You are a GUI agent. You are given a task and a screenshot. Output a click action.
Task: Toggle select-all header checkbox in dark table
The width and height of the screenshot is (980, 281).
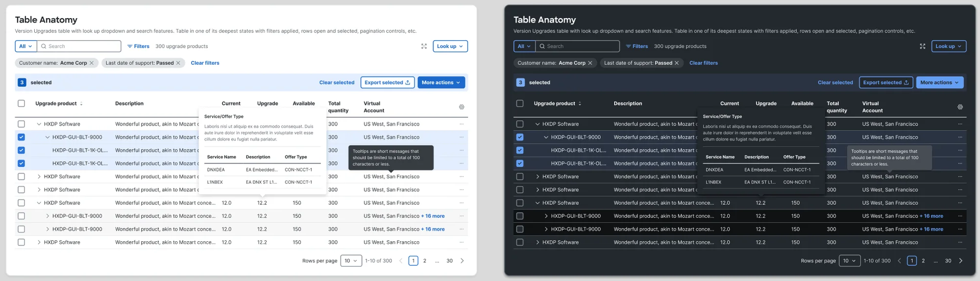point(520,103)
